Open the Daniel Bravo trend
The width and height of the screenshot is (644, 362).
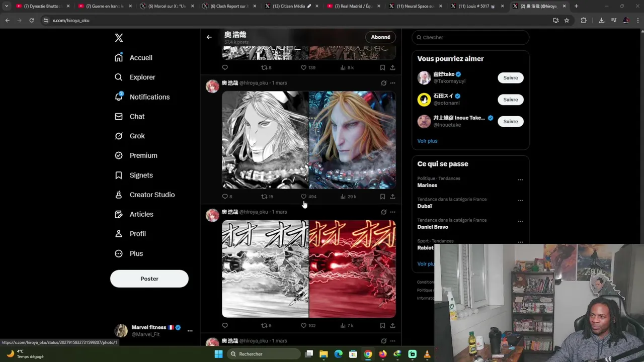point(433,227)
